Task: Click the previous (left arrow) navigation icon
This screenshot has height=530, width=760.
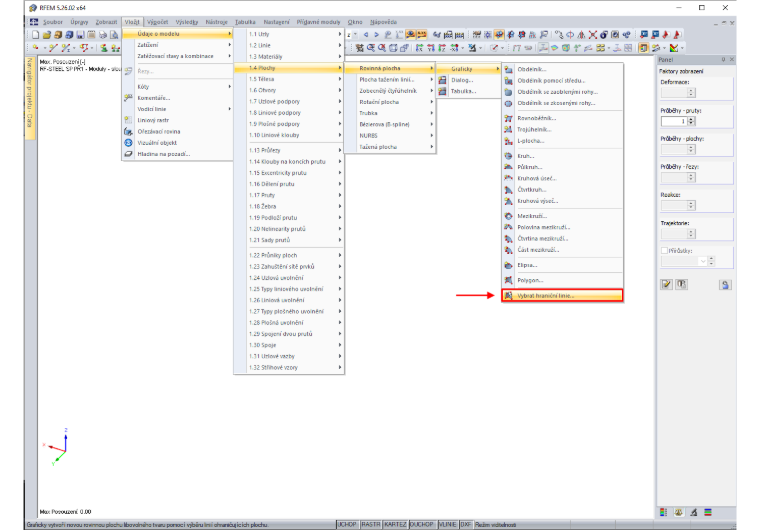Action: click(366, 34)
